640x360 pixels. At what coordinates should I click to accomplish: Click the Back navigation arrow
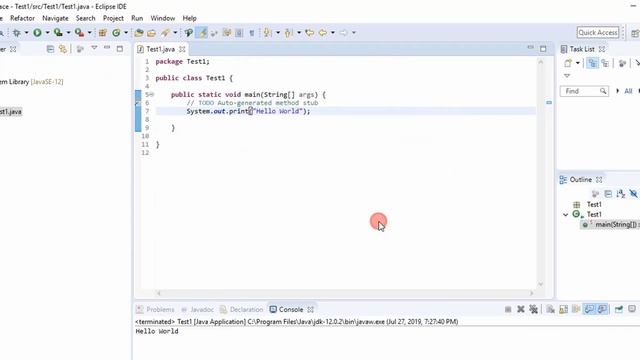[x=323, y=33]
